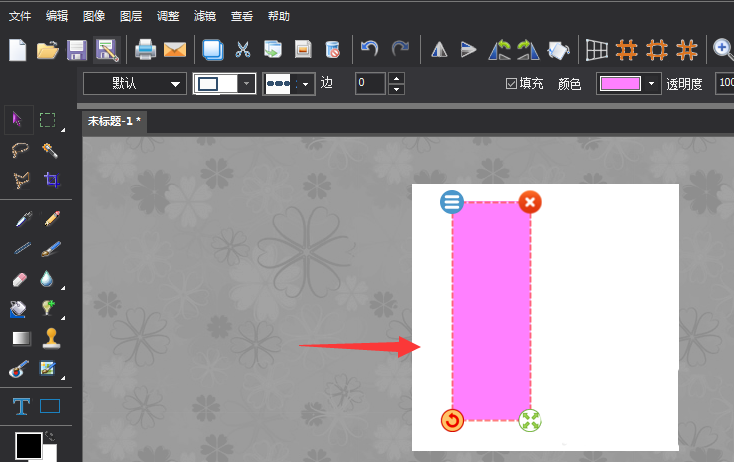Toggle the 填充 fill checkbox
This screenshot has width=734, height=462.
511,84
